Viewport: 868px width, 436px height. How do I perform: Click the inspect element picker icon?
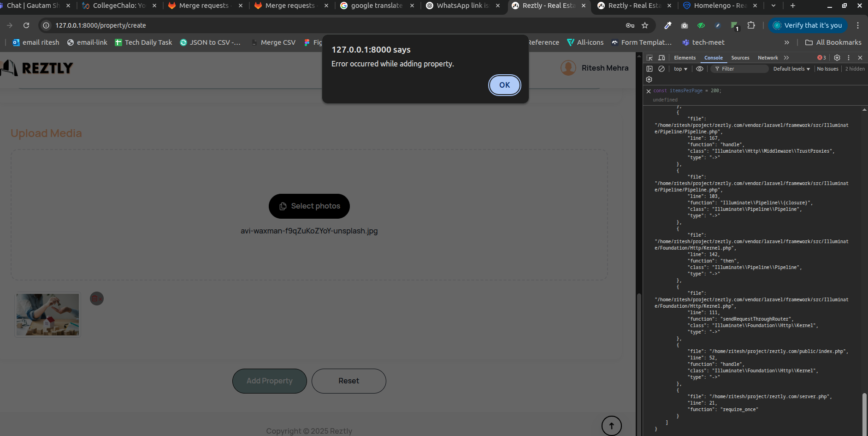(x=650, y=58)
